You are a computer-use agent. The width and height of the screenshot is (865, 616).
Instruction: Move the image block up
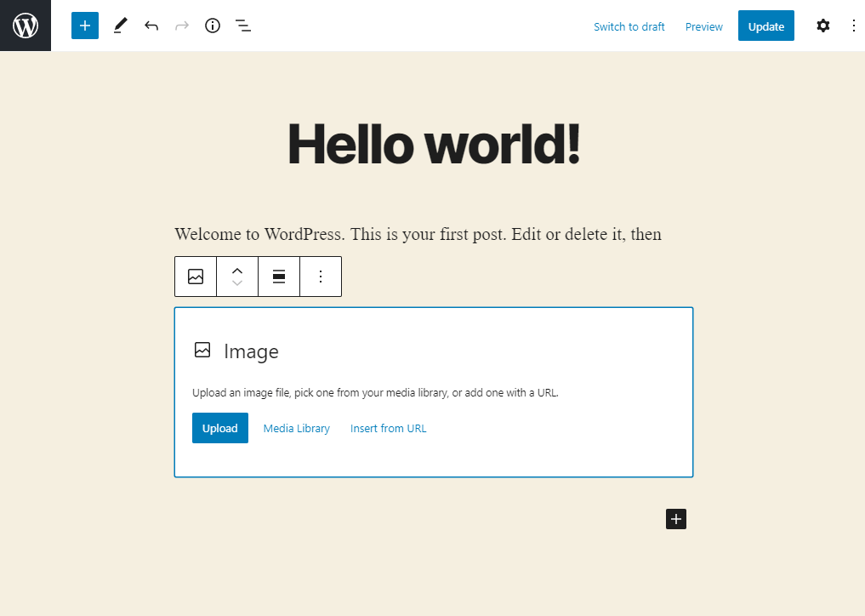pyautogui.click(x=237, y=270)
